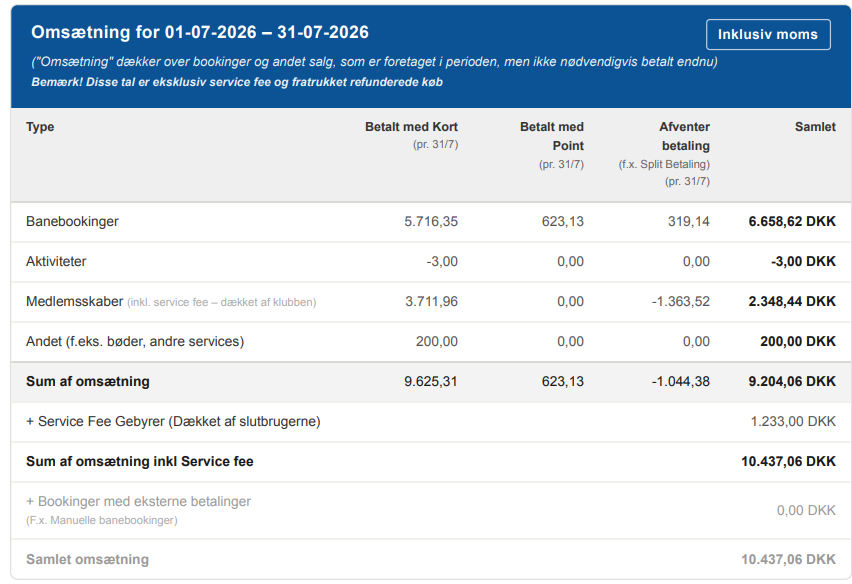This screenshot has height=584, width=852.
Task: Click the Betalt med Kort column header
Action: [411, 127]
